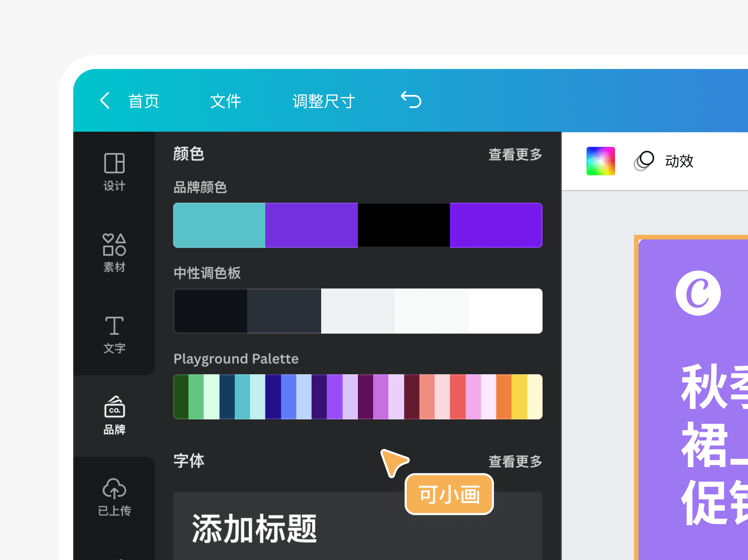Image resolution: width=748 pixels, height=560 pixels.
Task: Click 查看更多 next to 颜色
Action: [515, 155]
